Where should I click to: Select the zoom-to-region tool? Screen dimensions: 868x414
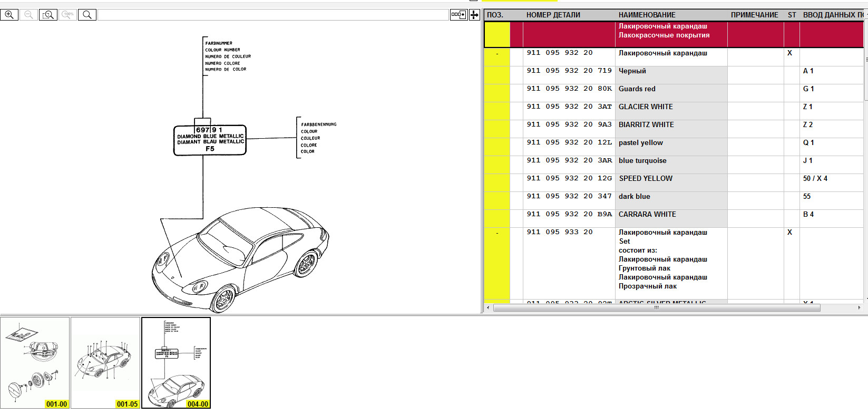click(48, 15)
